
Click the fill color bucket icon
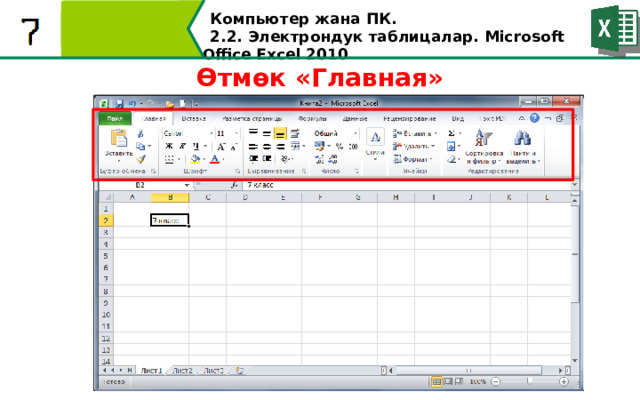[196, 159]
